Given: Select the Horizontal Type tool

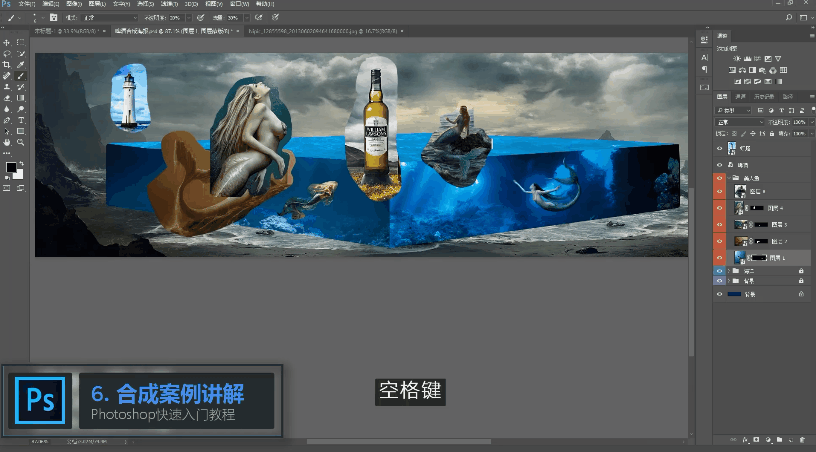Looking at the screenshot, I should pos(21,120).
